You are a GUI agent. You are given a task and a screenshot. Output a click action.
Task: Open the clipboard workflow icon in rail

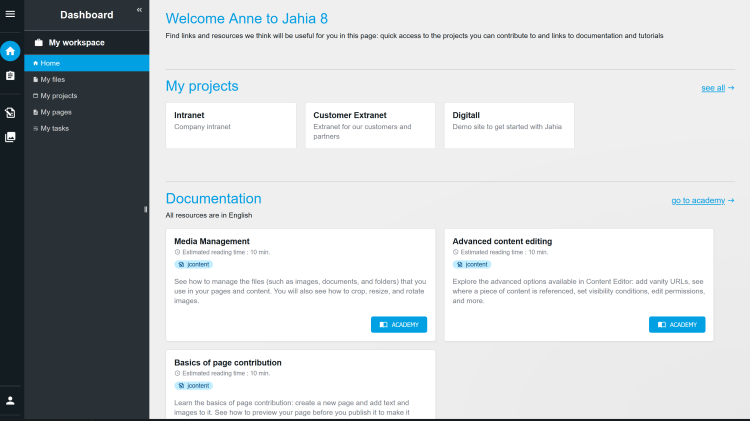tap(10, 76)
